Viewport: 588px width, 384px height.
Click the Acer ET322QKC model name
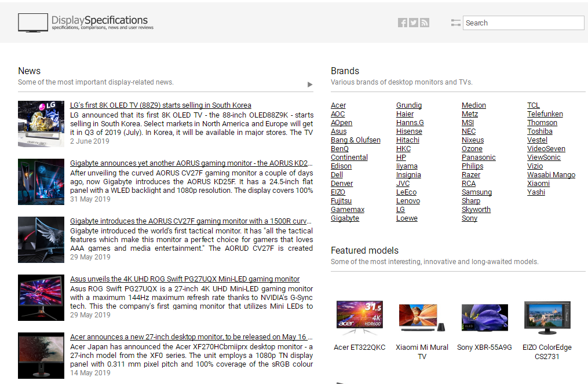click(360, 348)
